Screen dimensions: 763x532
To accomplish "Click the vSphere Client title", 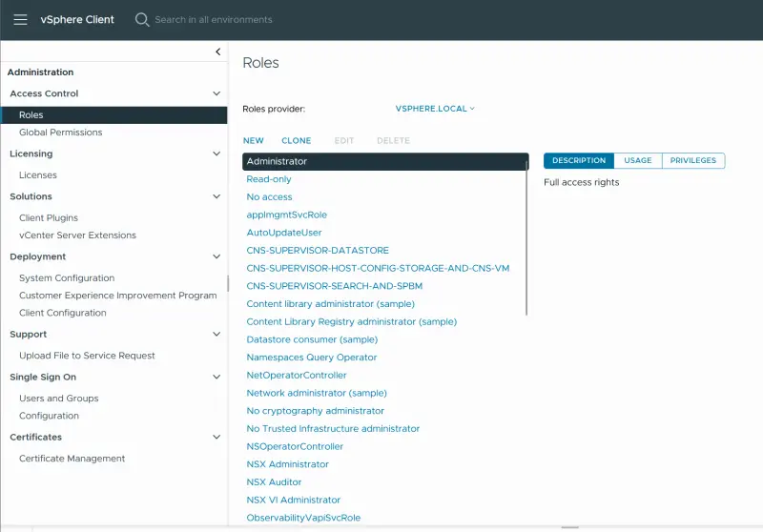I will pos(77,19).
